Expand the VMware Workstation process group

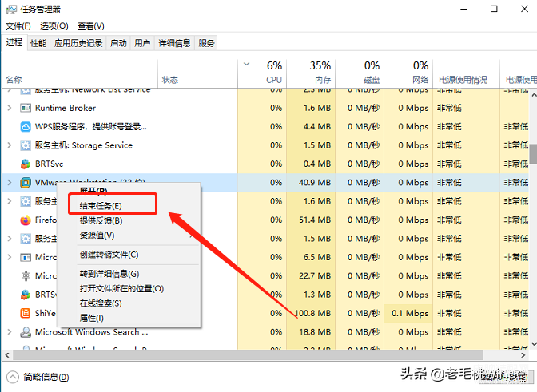click(10, 183)
